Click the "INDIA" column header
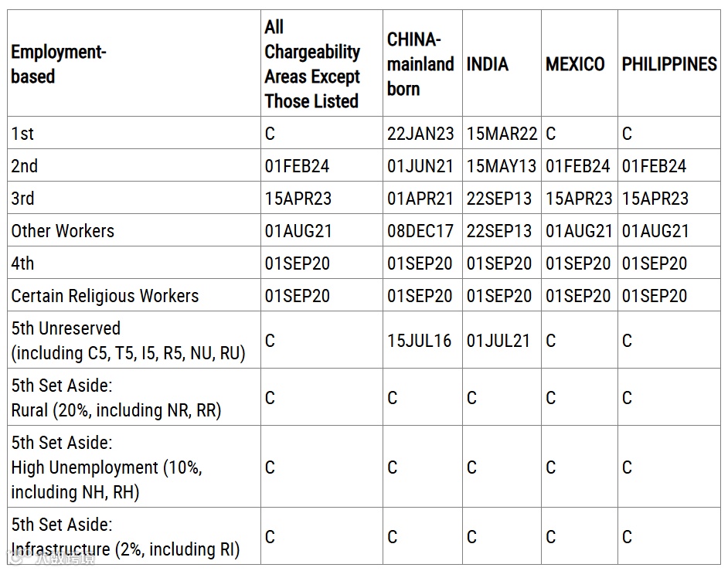The width and height of the screenshot is (728, 571). tap(488, 64)
